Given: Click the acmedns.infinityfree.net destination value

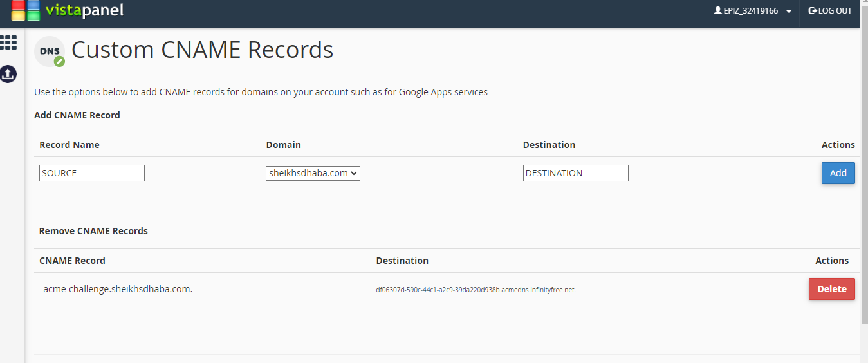Looking at the screenshot, I should coord(476,290).
